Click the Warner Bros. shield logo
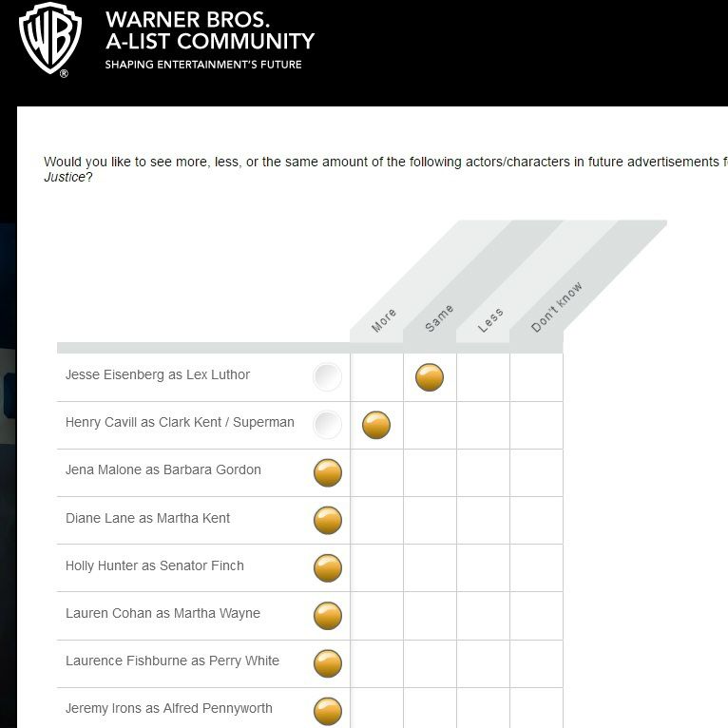Screen dimensions: 728x728 click(x=50, y=38)
